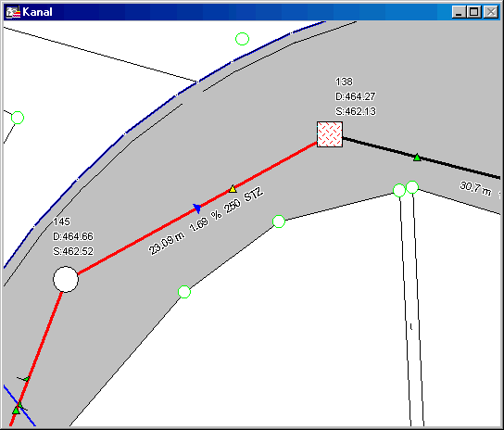504x430 pixels.
Task: Select green circle node at top center
Action: (x=242, y=39)
